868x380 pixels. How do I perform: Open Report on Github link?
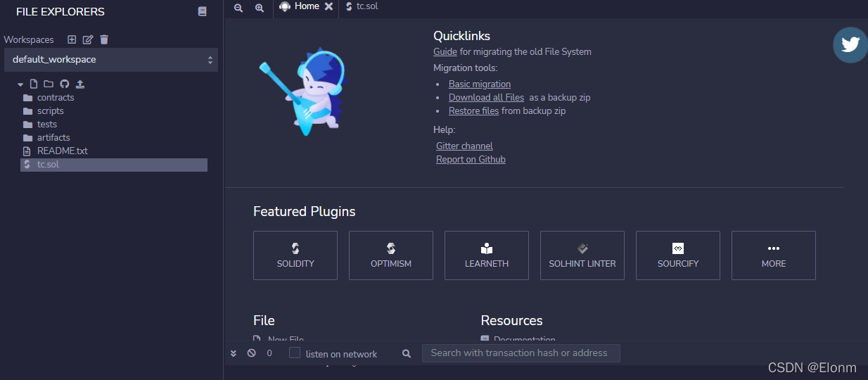(x=471, y=159)
